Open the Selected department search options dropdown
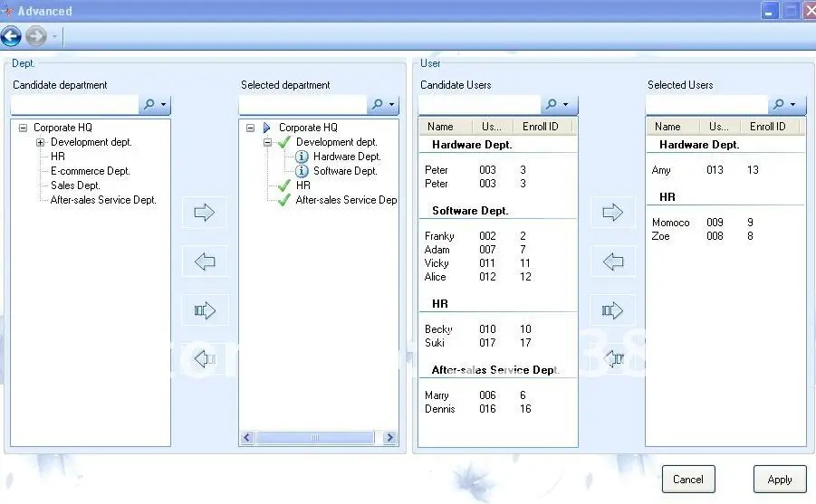The width and height of the screenshot is (816, 504). click(392, 105)
